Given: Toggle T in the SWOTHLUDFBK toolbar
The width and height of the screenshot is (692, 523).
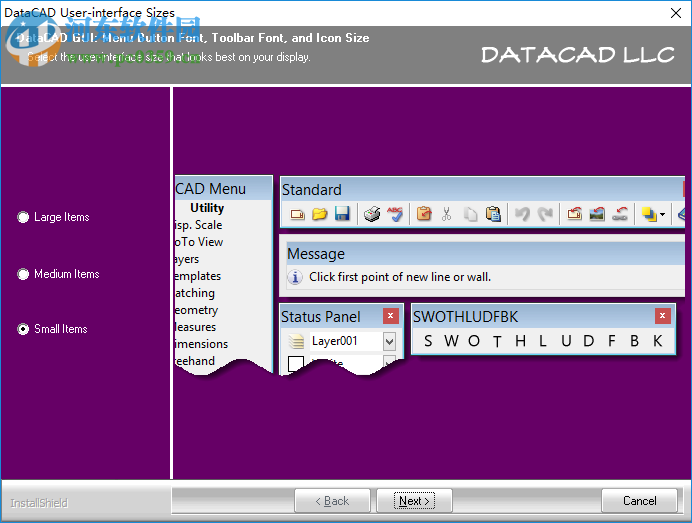Looking at the screenshot, I should pyautogui.click(x=497, y=341).
